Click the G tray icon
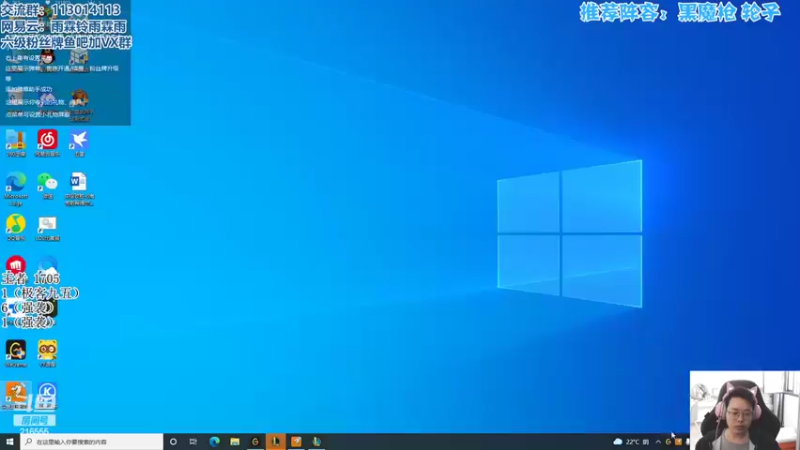This screenshot has height=450, width=800. coord(668,442)
